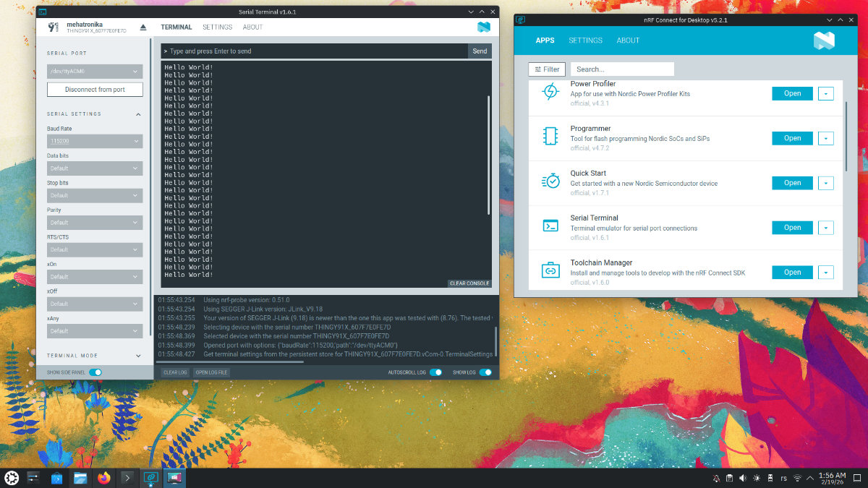
Task: Open the Parity dropdown
Action: pos(95,223)
